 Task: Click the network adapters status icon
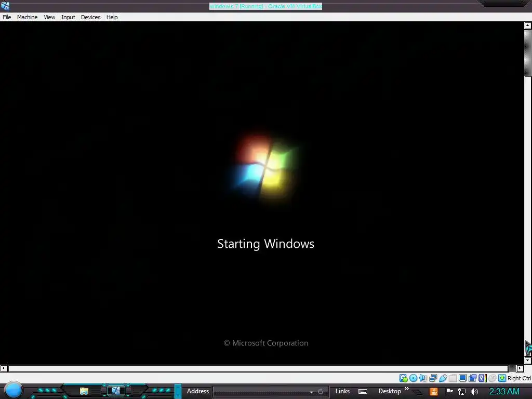coord(433,378)
